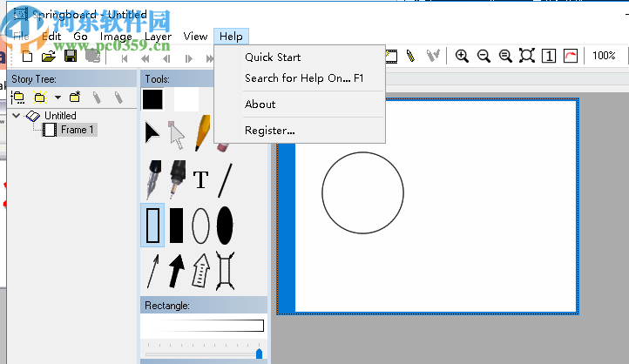
Task: Click the blue stripe on canvas left edge
Action: [287, 228]
